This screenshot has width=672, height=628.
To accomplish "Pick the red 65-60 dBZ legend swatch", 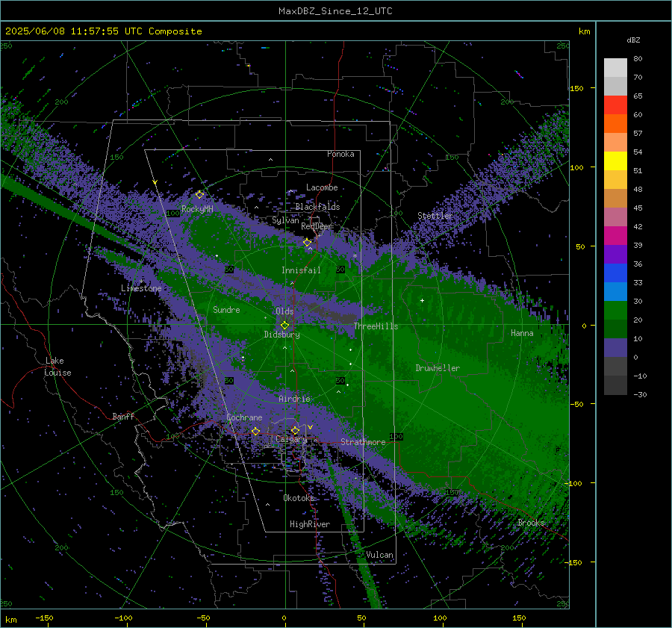I will [x=615, y=105].
